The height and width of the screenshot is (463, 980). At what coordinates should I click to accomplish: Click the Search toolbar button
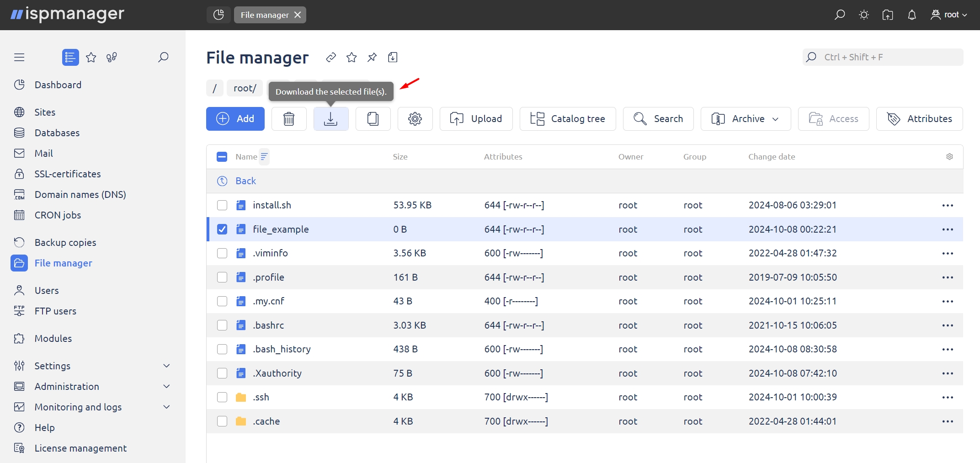pos(658,119)
